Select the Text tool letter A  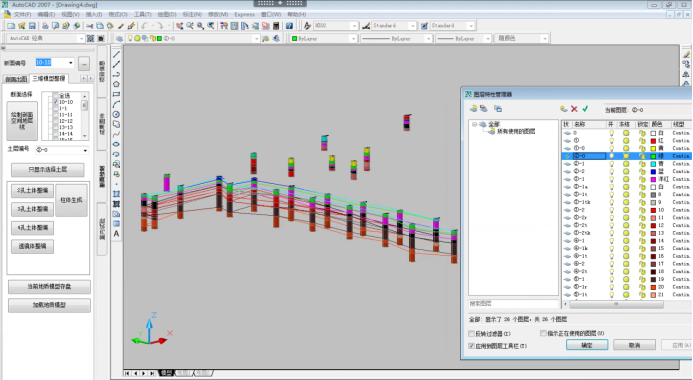[116, 234]
